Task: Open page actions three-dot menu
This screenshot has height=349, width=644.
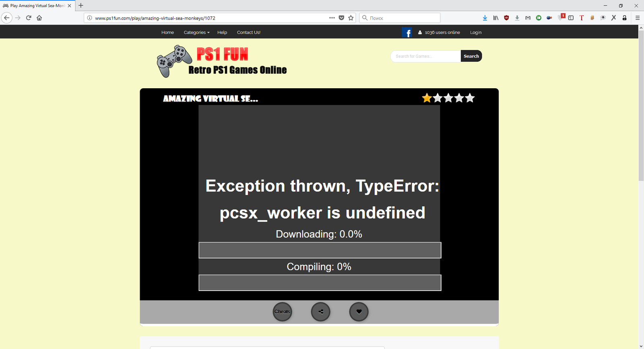Action: (x=332, y=18)
